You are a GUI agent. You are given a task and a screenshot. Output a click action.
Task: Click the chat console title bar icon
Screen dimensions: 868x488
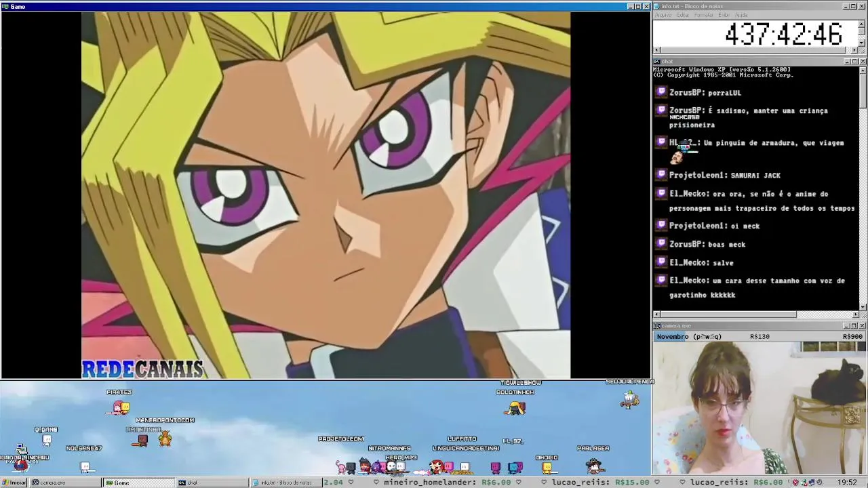[x=657, y=62]
